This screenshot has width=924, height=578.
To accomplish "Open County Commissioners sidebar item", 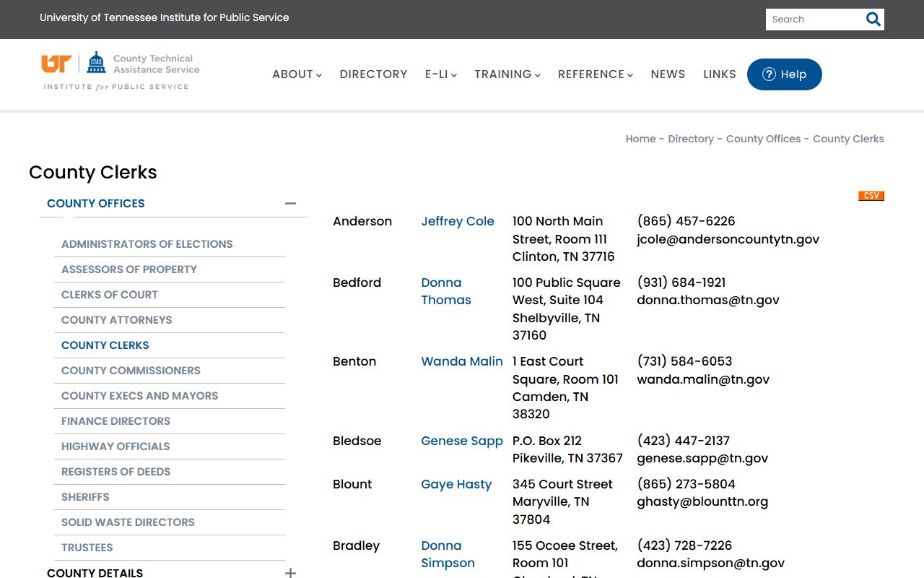I will click(x=131, y=371).
